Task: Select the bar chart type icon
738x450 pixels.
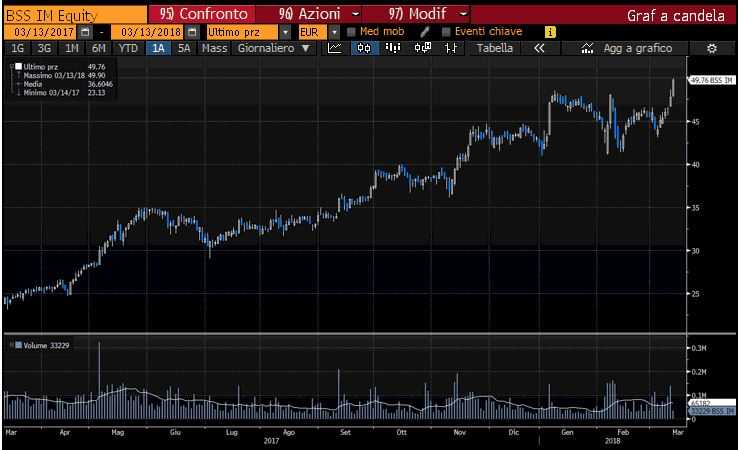Action: [393, 48]
